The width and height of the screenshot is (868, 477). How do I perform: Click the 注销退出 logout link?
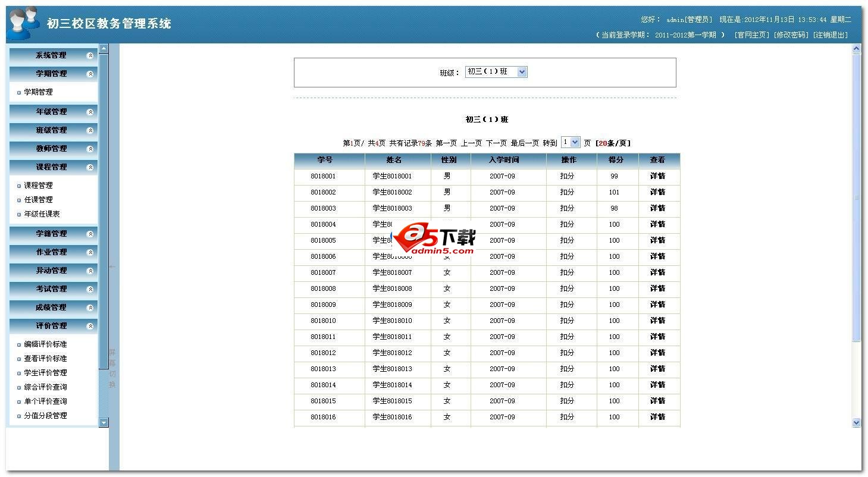[x=831, y=35]
